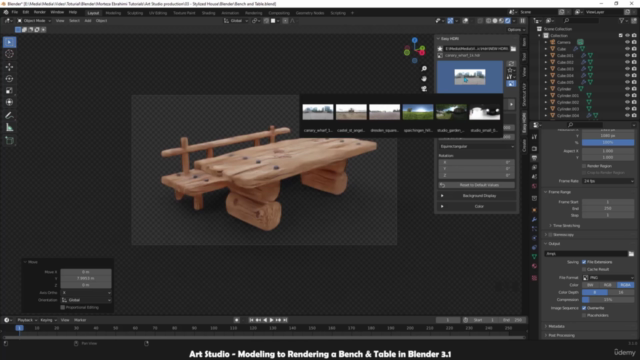Click the Frame End 250 field

[608, 209]
